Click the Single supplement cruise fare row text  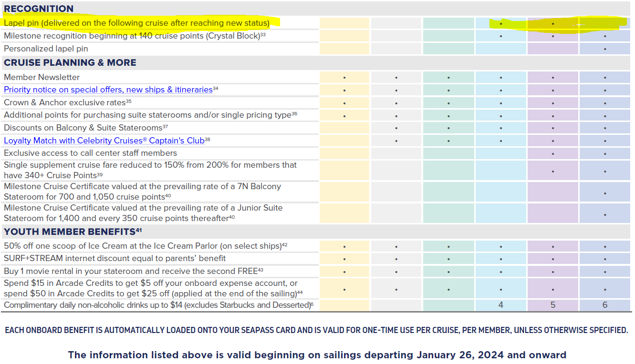click(x=150, y=170)
